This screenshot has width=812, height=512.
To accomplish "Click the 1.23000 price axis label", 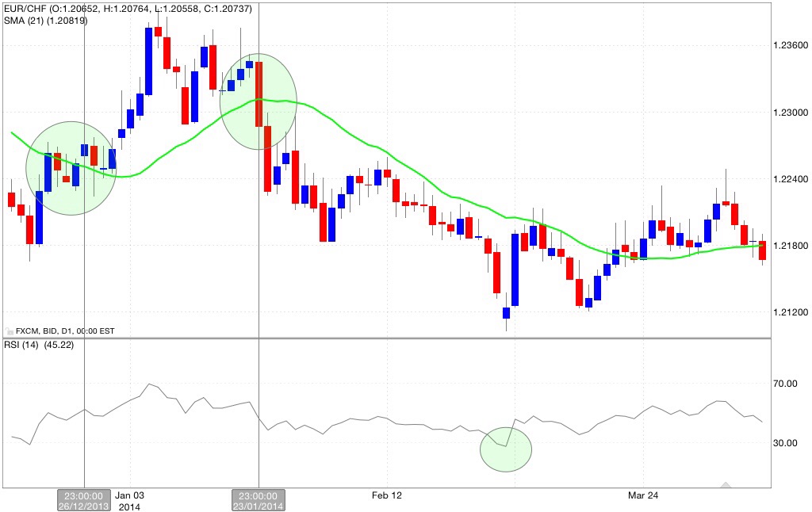I will tap(791, 113).
